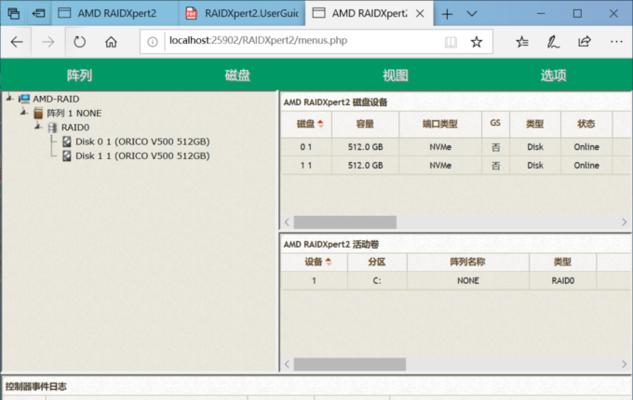The width and height of the screenshot is (633, 400).
Task: Click the site info icon in address bar
Action: pos(153,42)
